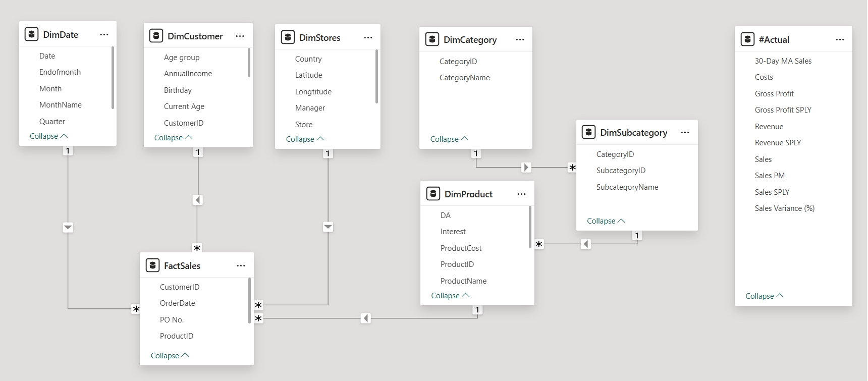Select the CategoryName field in DimCategory
Image resolution: width=868 pixels, height=381 pixels.
click(464, 78)
